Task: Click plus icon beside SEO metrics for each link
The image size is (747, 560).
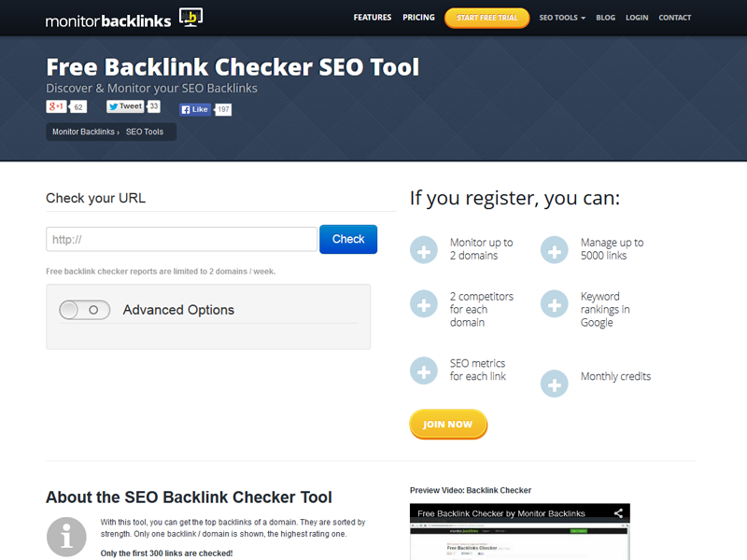Action: [x=424, y=371]
